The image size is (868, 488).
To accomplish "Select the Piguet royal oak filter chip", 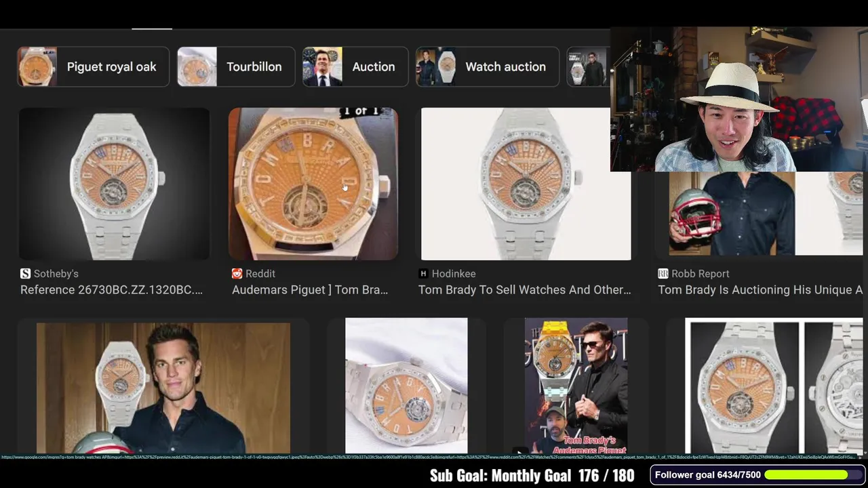I will click(x=93, y=66).
